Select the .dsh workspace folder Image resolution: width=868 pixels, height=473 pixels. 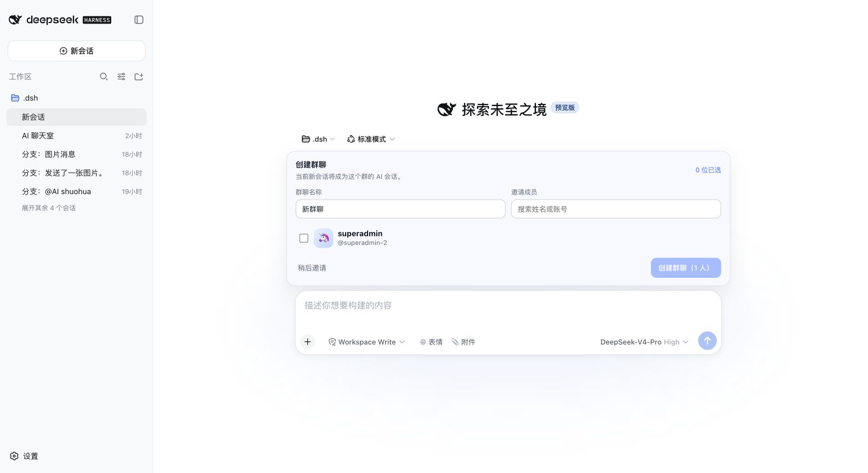77,98
